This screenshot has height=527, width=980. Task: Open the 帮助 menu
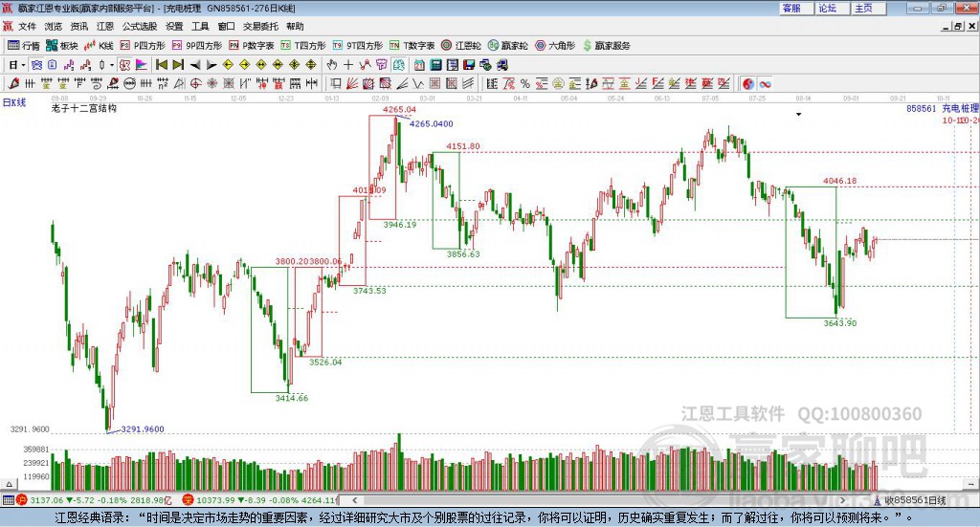tap(295, 26)
